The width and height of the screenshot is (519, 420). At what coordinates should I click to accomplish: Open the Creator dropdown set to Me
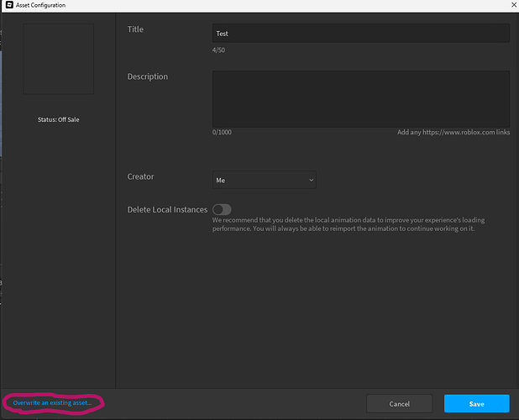[264, 180]
